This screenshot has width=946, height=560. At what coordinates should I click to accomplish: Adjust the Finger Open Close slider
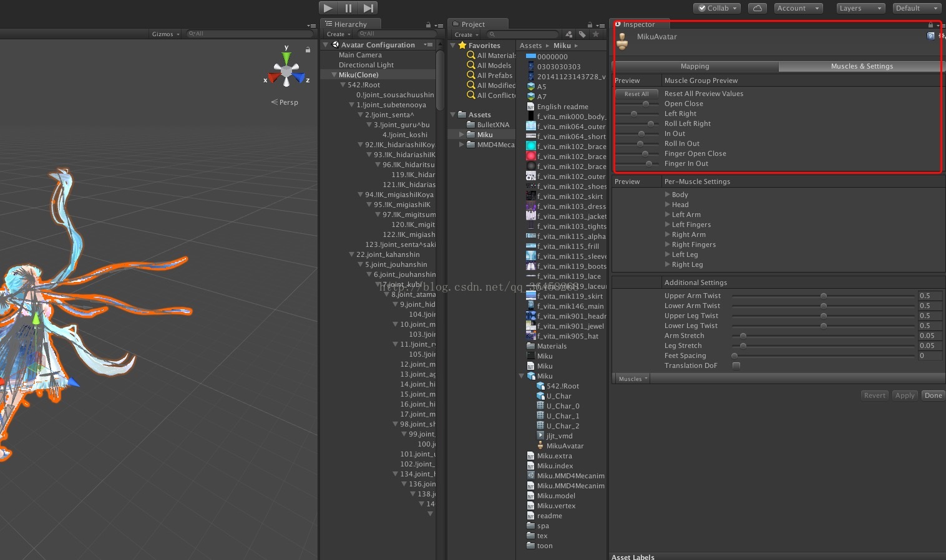636,154
